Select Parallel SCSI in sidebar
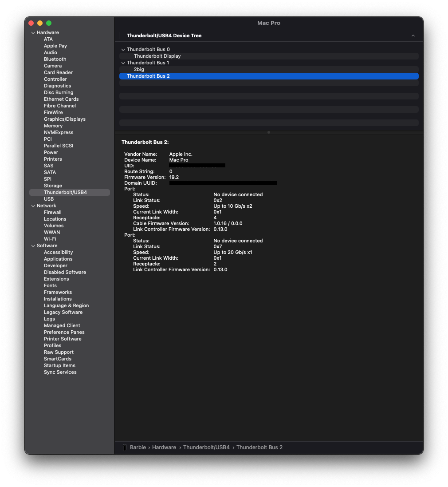 pyautogui.click(x=58, y=146)
